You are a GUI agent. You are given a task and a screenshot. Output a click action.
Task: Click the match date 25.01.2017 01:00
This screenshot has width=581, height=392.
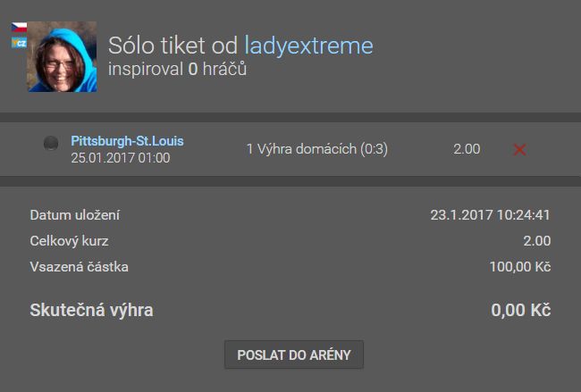[121, 158]
